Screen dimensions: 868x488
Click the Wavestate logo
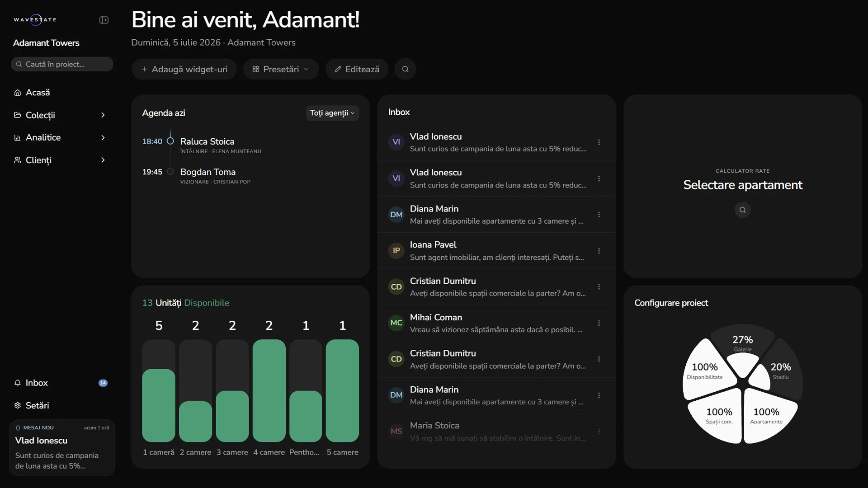(35, 19)
